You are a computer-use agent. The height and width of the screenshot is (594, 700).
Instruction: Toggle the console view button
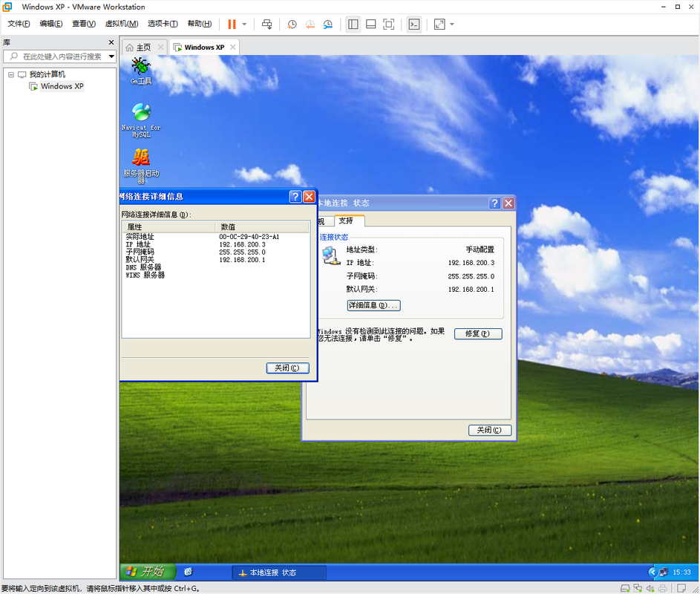(x=414, y=24)
